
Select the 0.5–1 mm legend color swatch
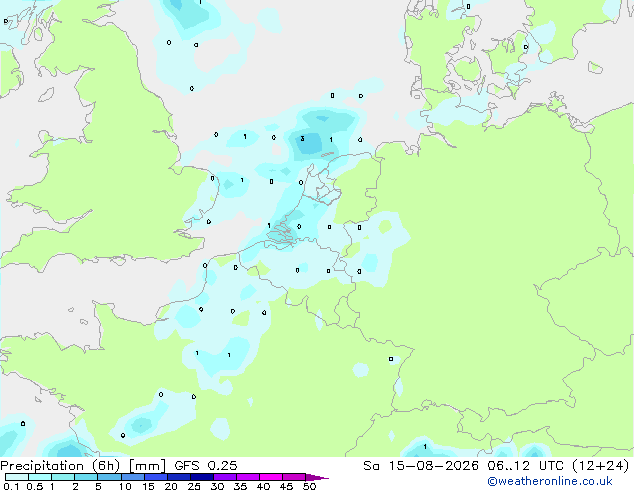pyautogui.click(x=40, y=477)
